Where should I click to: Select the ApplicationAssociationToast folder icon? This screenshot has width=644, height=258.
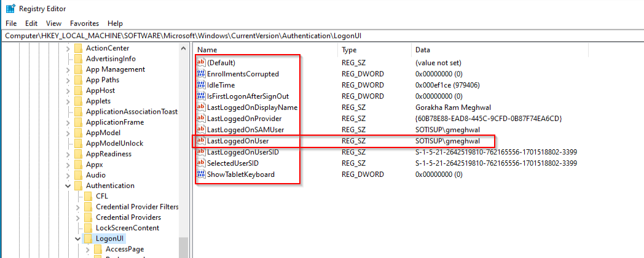pyautogui.click(x=78, y=112)
